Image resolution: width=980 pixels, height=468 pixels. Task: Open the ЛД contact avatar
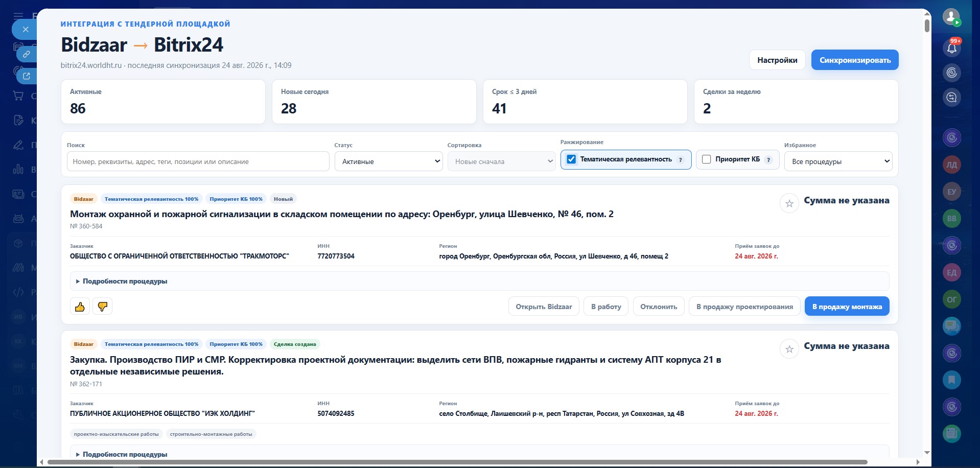tap(951, 165)
